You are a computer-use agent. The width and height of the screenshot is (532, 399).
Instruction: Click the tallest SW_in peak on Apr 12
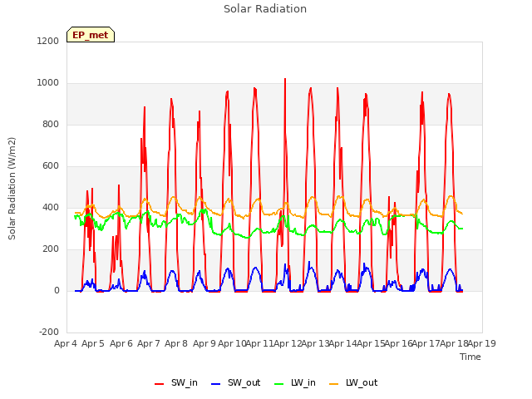[x=285, y=80]
